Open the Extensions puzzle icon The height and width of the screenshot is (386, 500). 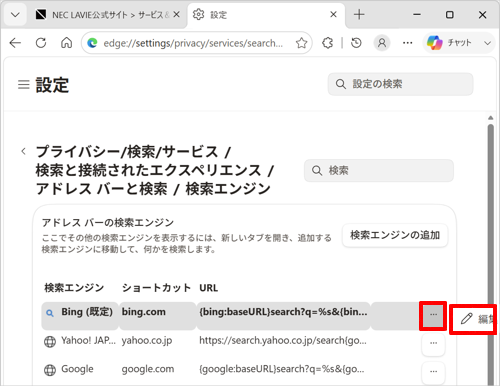(328, 43)
